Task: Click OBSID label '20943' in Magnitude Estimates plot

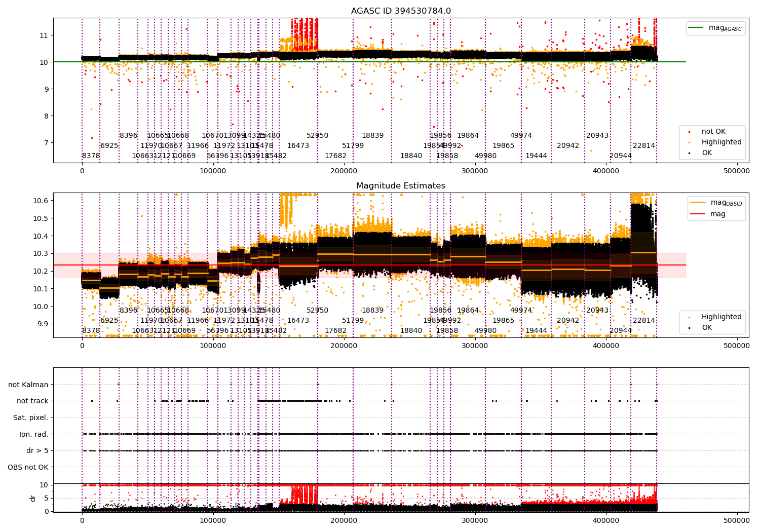Action: pos(598,311)
